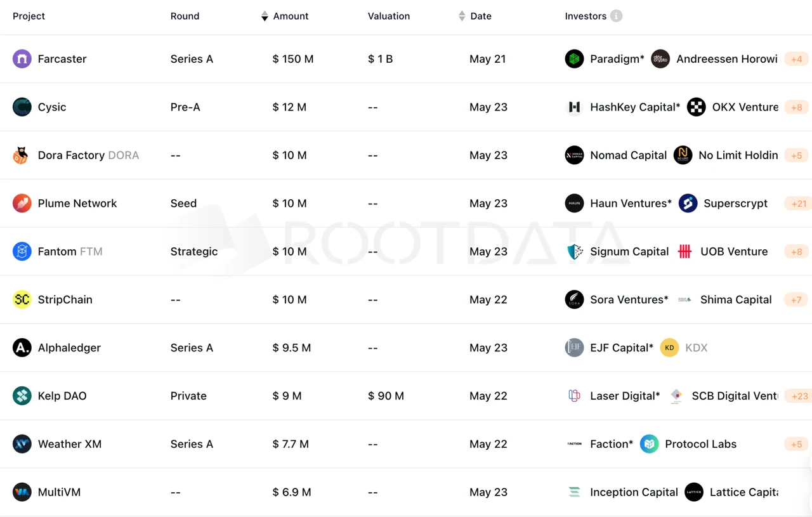
Task: Click the Dora Factory owl icon
Action: 21,155
